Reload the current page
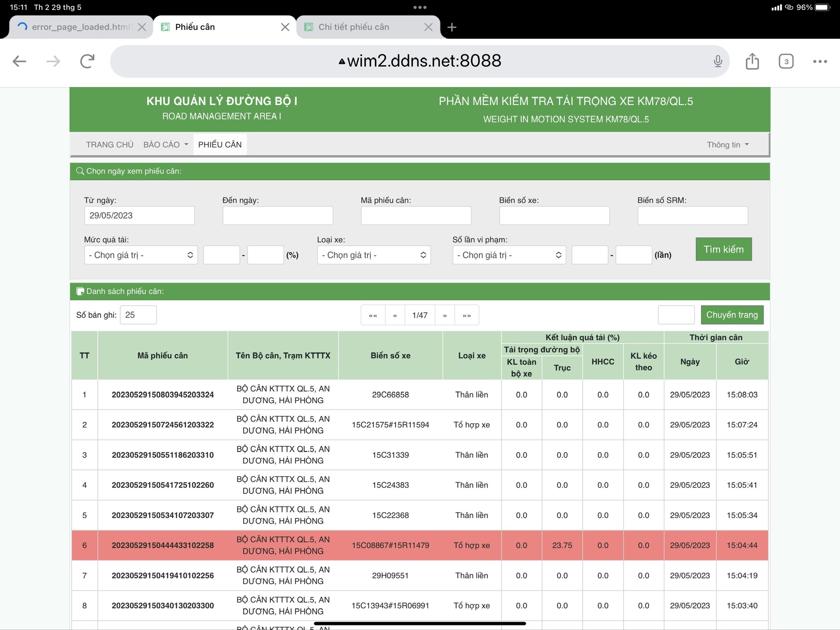 pyautogui.click(x=87, y=61)
